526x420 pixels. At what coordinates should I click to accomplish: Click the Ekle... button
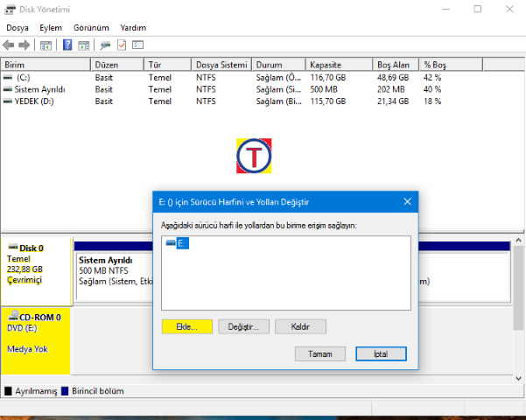tap(186, 326)
